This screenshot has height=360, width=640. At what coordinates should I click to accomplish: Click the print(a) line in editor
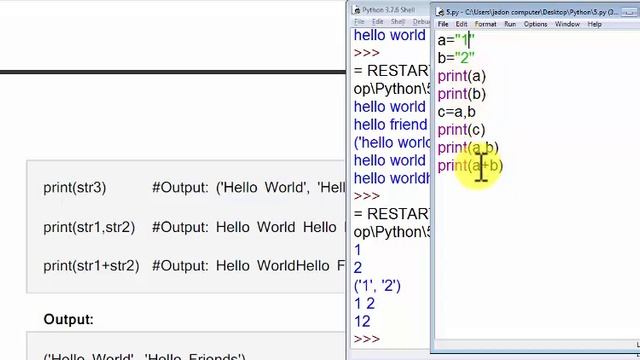pyautogui.click(x=462, y=76)
